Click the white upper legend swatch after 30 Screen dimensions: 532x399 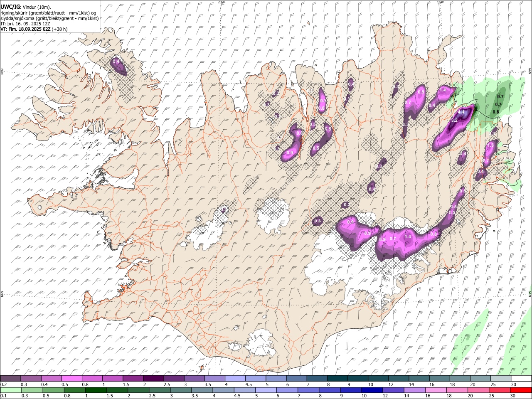click(x=521, y=378)
